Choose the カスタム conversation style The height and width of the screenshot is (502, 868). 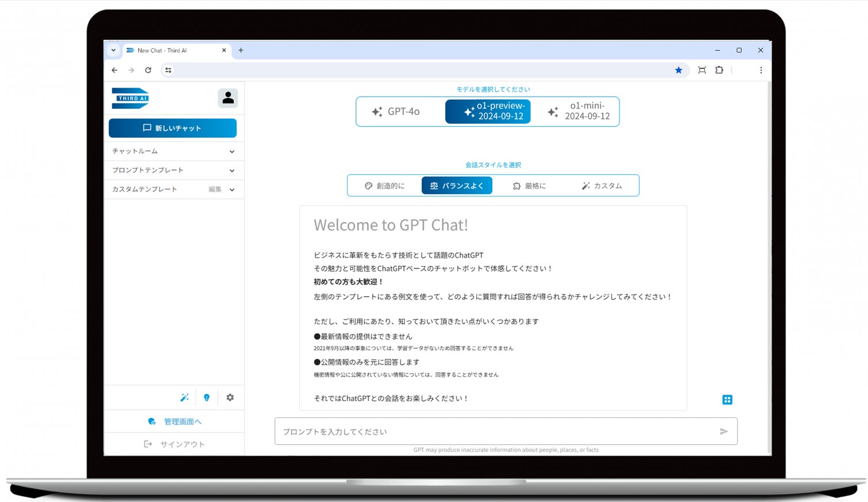click(603, 185)
